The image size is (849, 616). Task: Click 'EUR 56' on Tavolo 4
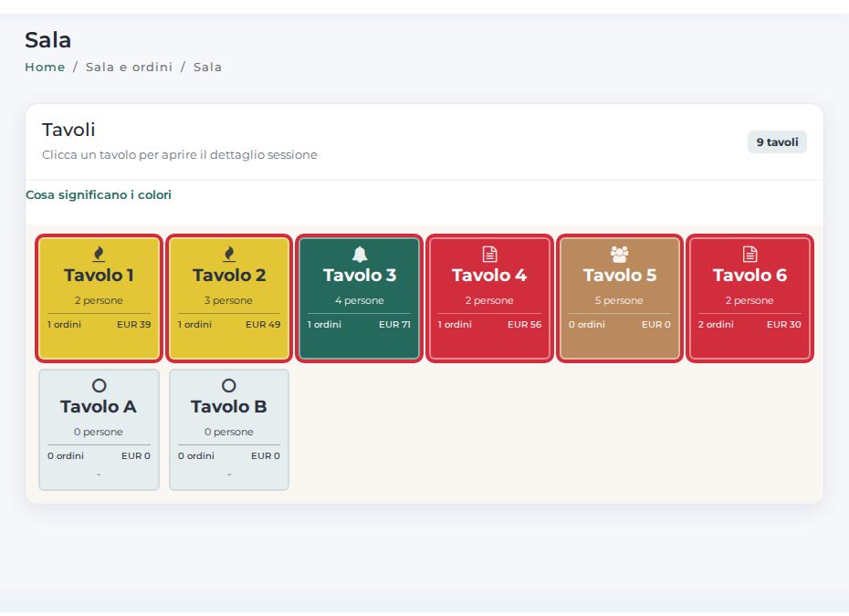pyautogui.click(x=524, y=324)
